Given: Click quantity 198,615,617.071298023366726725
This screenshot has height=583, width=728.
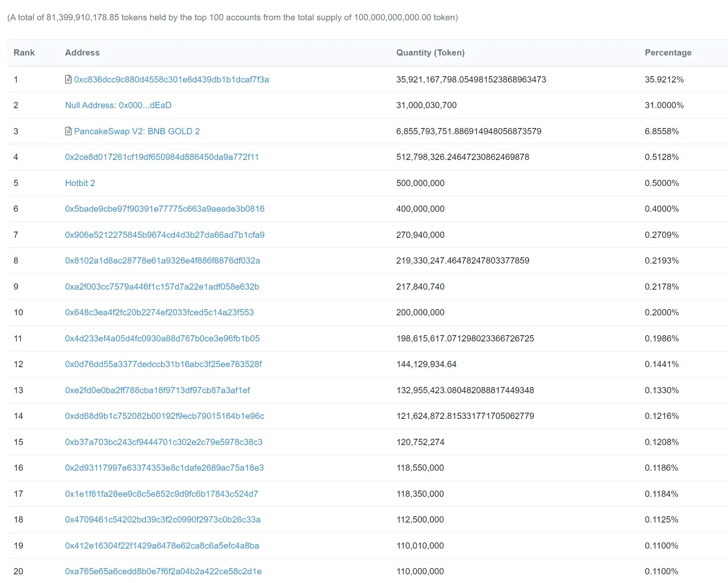Looking at the screenshot, I should [x=465, y=338].
